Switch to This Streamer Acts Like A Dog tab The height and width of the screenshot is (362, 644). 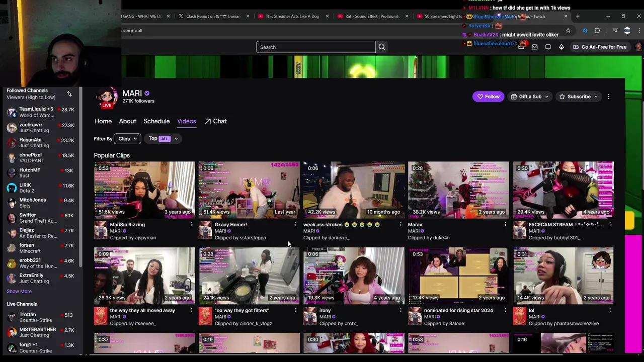click(x=292, y=16)
